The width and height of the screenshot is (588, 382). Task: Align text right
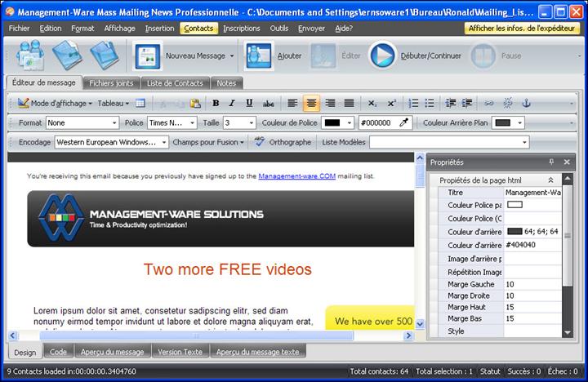click(330, 103)
